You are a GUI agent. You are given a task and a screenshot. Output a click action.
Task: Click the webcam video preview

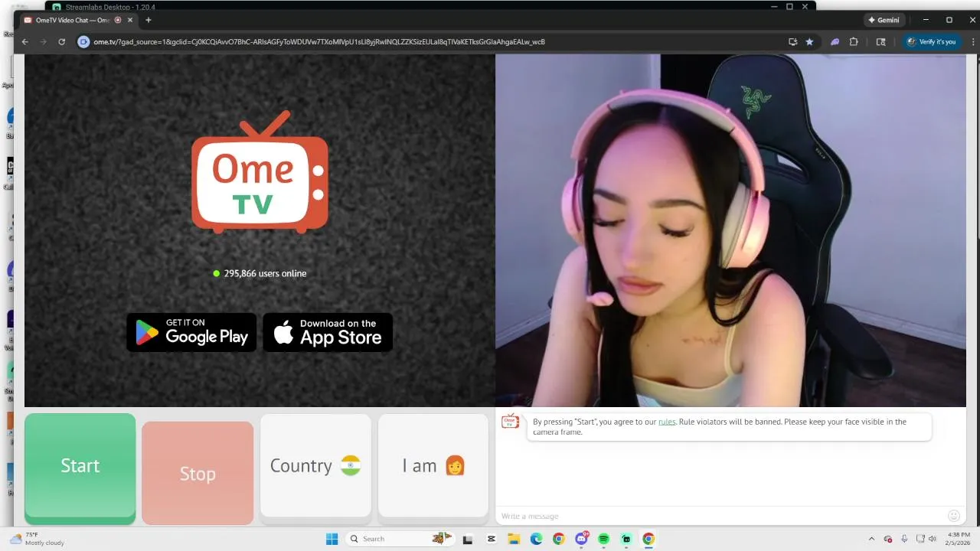[730, 230]
